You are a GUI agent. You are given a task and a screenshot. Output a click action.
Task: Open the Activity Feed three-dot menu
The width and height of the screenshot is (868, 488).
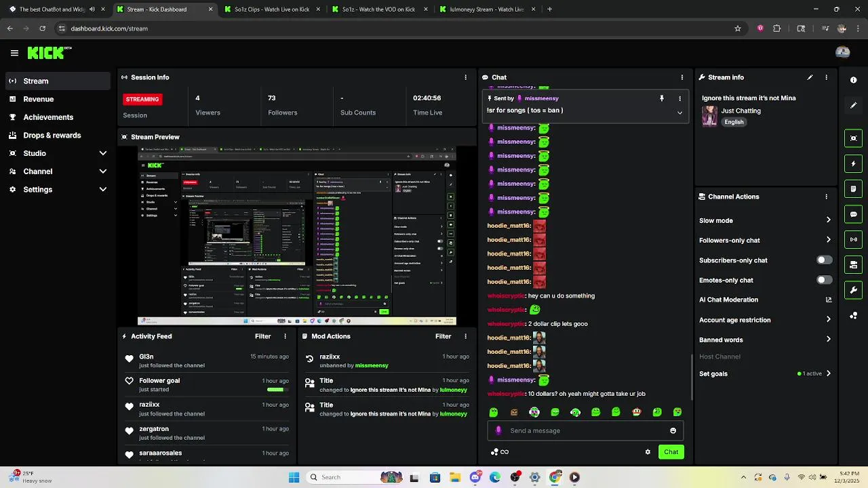285,336
